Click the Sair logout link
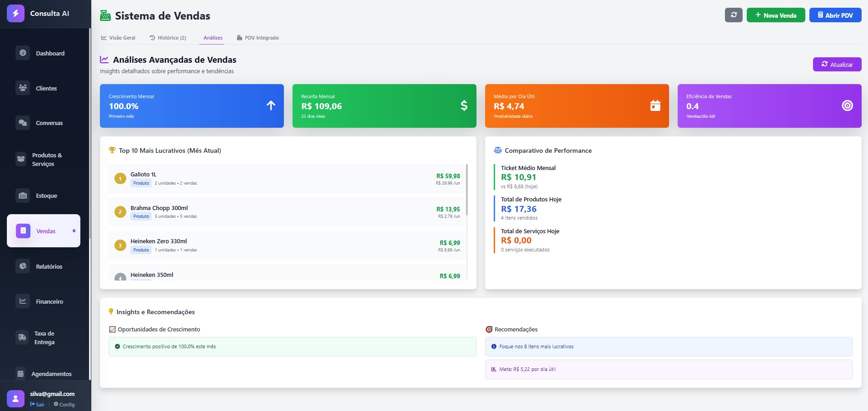The width and height of the screenshot is (868, 411). click(x=37, y=404)
